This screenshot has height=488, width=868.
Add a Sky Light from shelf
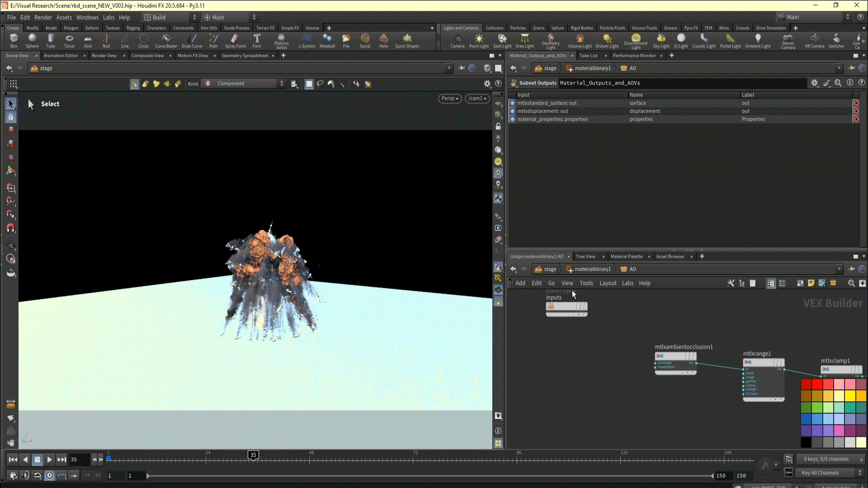coord(661,41)
